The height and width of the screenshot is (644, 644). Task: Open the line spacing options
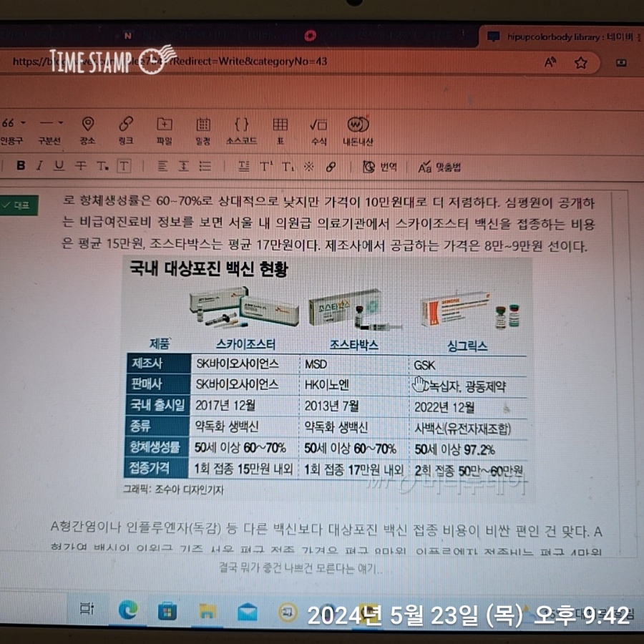pyautogui.click(x=183, y=166)
